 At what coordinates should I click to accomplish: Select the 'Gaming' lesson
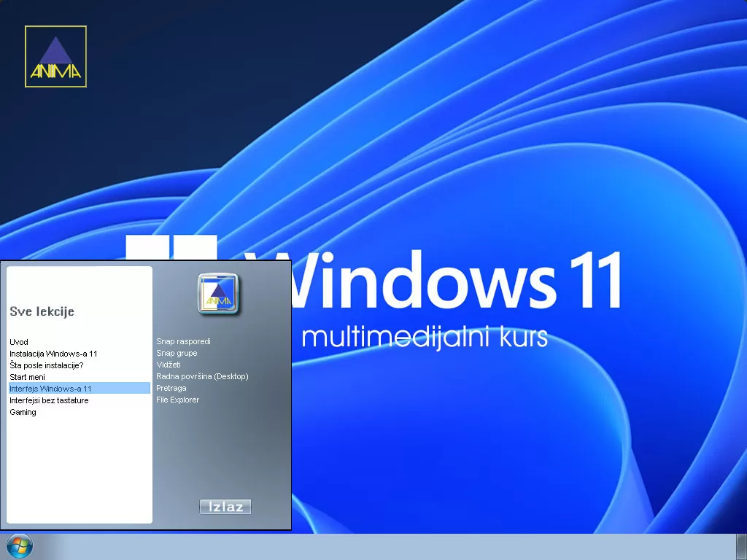pyautogui.click(x=23, y=412)
